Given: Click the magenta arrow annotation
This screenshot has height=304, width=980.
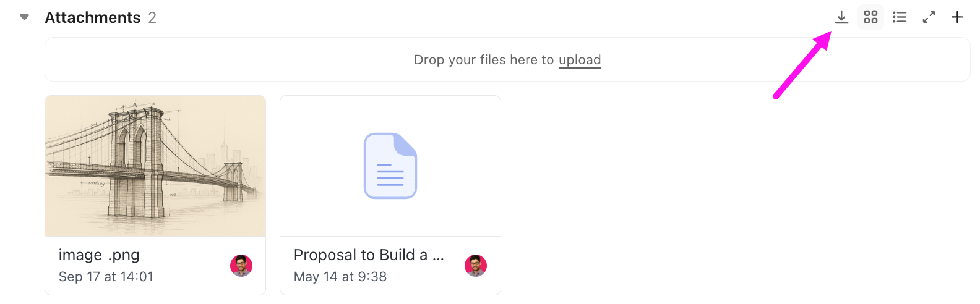Looking at the screenshot, I should (801, 66).
